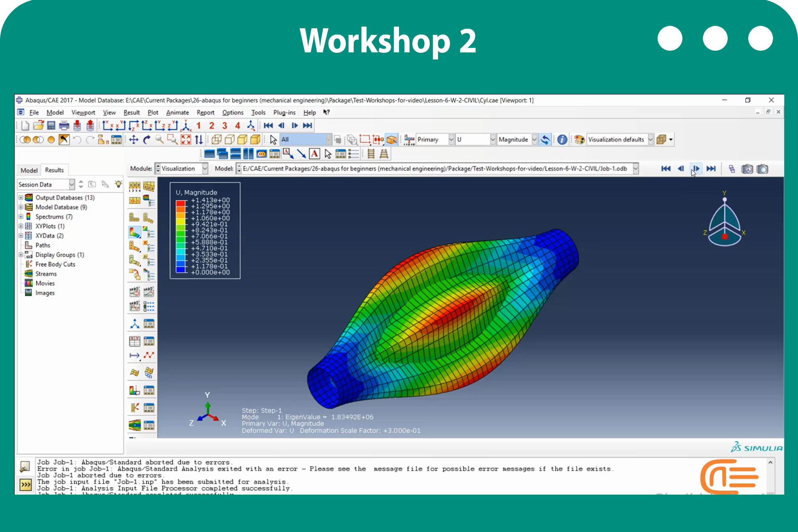The width and height of the screenshot is (798, 532).
Task: Expand the Output Databases tree node
Action: 21,197
